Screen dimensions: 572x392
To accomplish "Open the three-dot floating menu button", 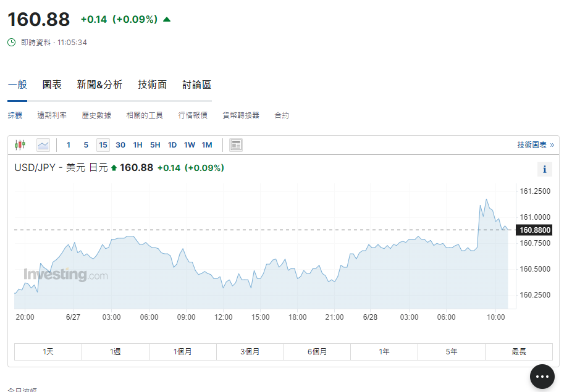I will tap(542, 377).
